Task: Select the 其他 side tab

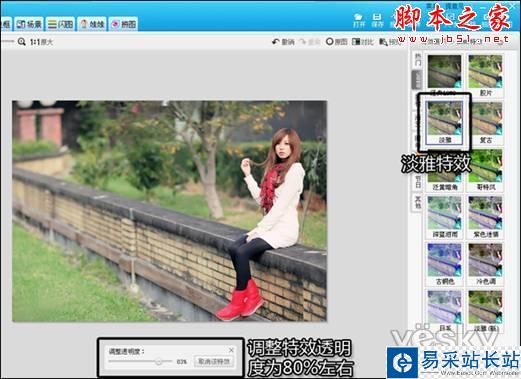Action: click(x=418, y=203)
